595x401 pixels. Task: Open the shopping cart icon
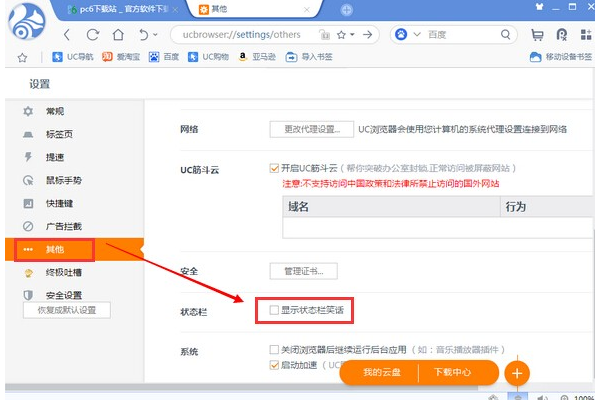[537, 35]
